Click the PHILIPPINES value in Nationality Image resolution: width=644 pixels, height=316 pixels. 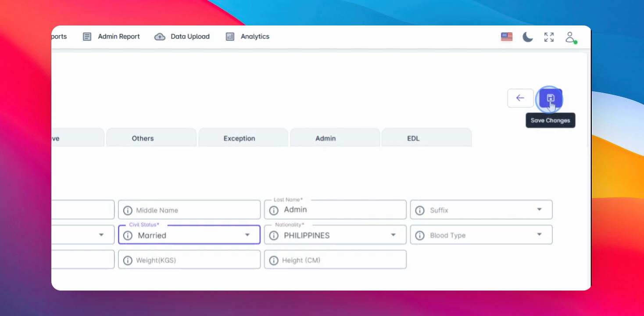point(307,236)
